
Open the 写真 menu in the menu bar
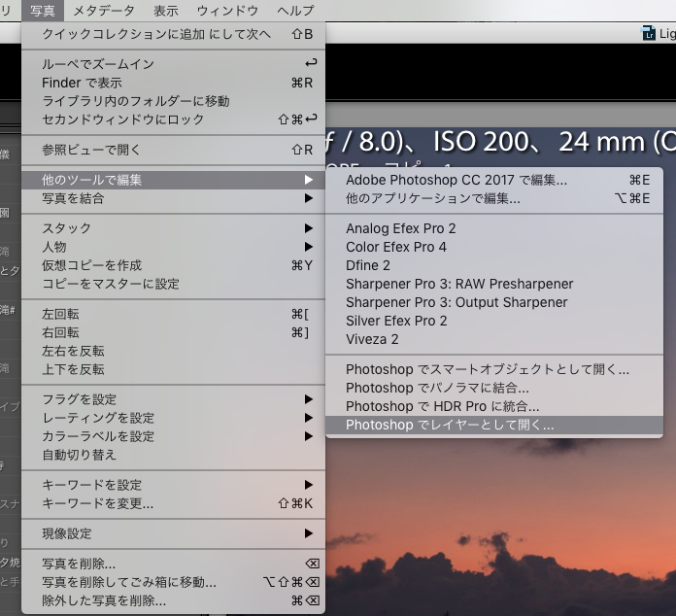click(x=43, y=11)
